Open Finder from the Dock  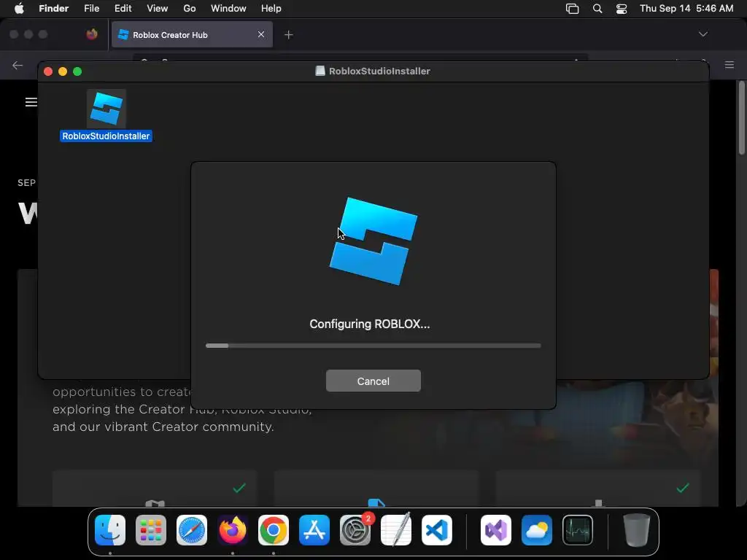110,530
